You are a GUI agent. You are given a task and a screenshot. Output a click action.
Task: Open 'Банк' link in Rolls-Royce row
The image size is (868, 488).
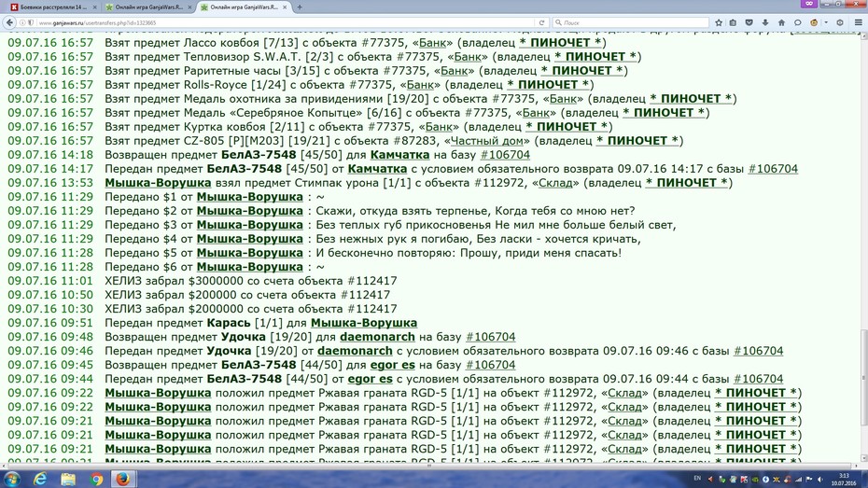coord(420,85)
